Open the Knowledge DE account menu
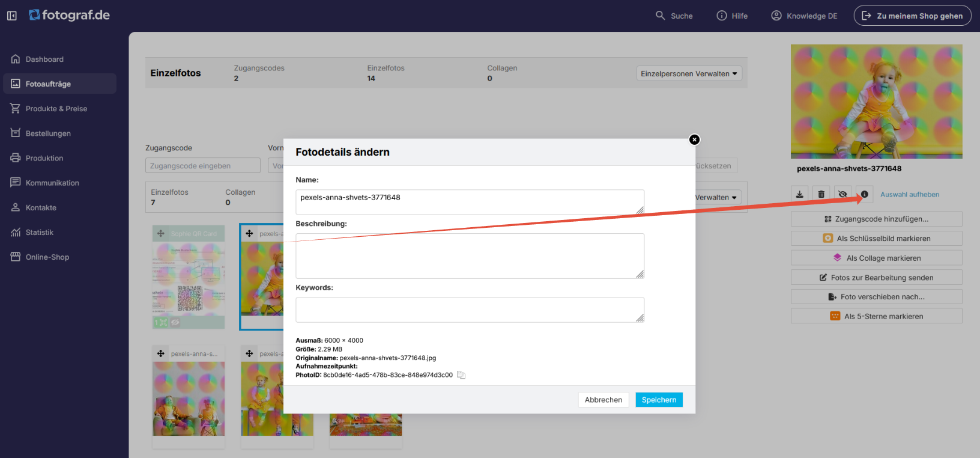This screenshot has height=458, width=980. click(804, 16)
